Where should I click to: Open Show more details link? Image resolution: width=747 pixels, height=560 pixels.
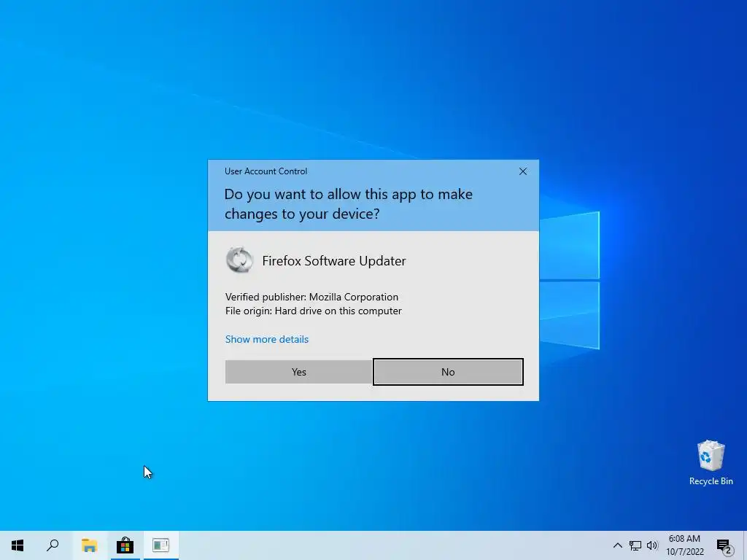point(267,339)
